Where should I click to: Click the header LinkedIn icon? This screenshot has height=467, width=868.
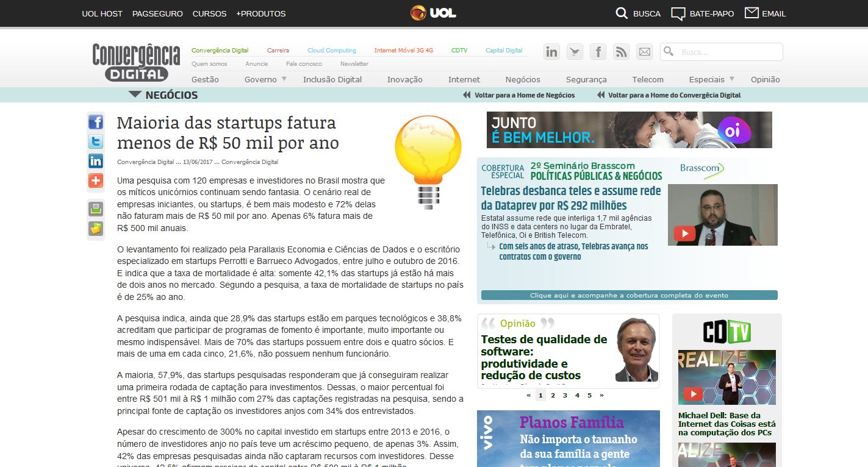click(x=551, y=52)
